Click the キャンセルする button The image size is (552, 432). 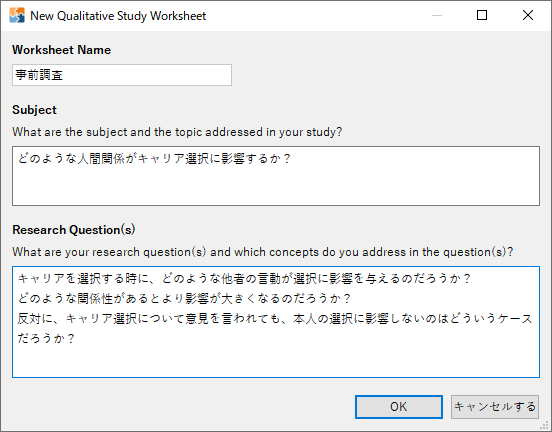click(x=495, y=407)
